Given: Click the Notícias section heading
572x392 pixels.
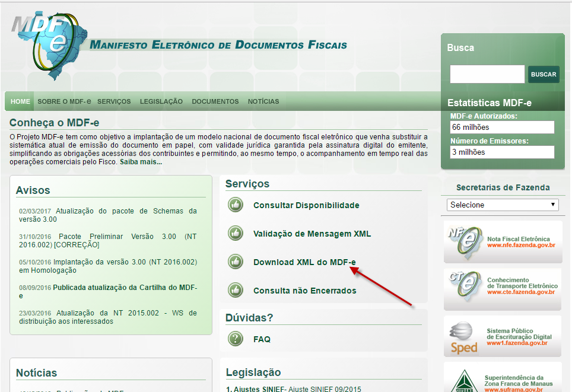Looking at the screenshot, I should 36,372.
